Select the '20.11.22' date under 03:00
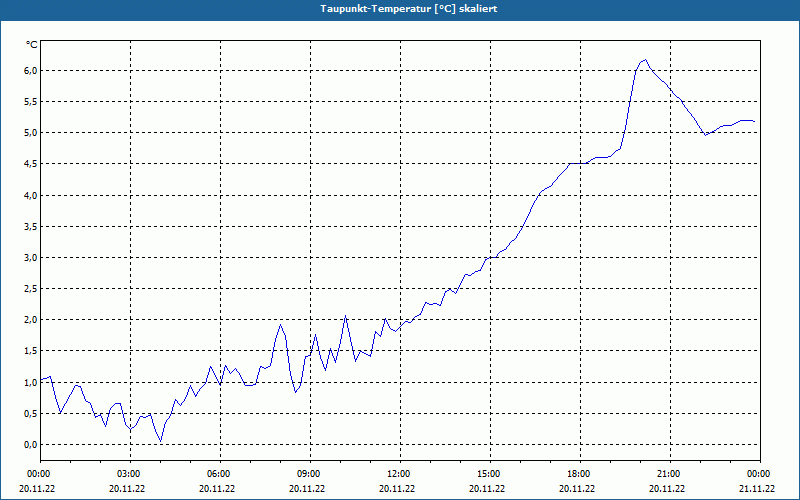800x500 pixels. coord(127,489)
